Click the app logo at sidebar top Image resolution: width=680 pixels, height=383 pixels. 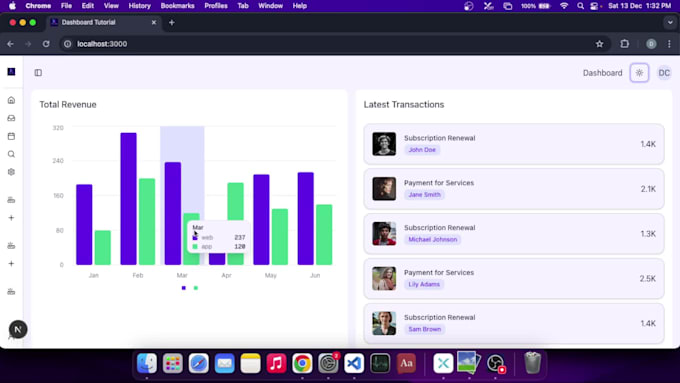coord(11,72)
